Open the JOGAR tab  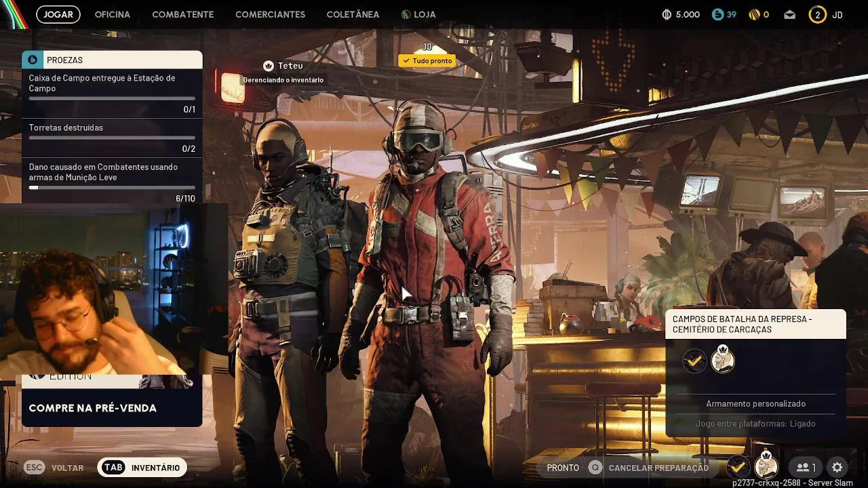click(58, 14)
